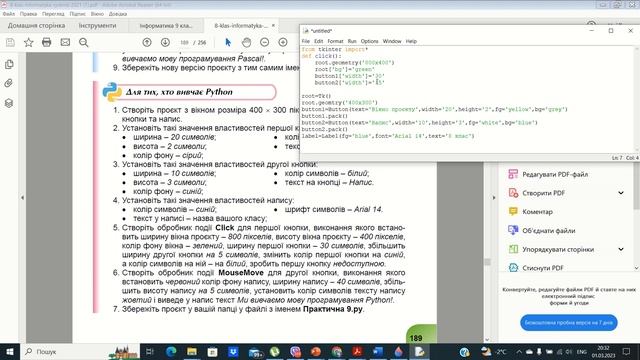Open the notification center icon
This screenshot has width=640, height=360.
click(x=626, y=351)
